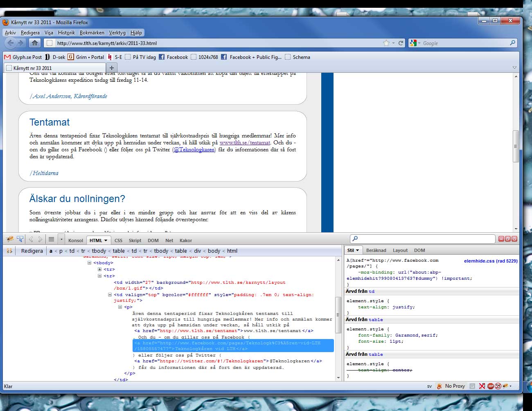The width and height of the screenshot is (532, 411).
Task: Click Firebug icon in status bar
Action: coord(506,386)
